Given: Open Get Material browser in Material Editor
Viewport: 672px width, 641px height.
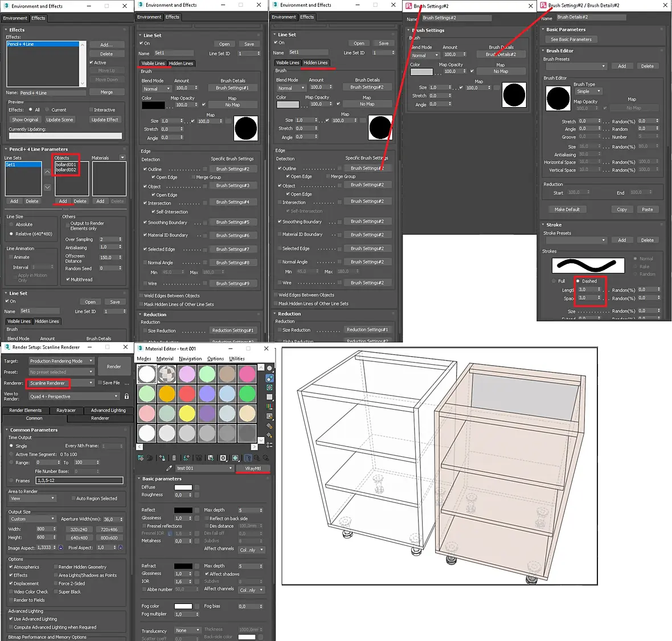Looking at the screenshot, I should (x=141, y=458).
